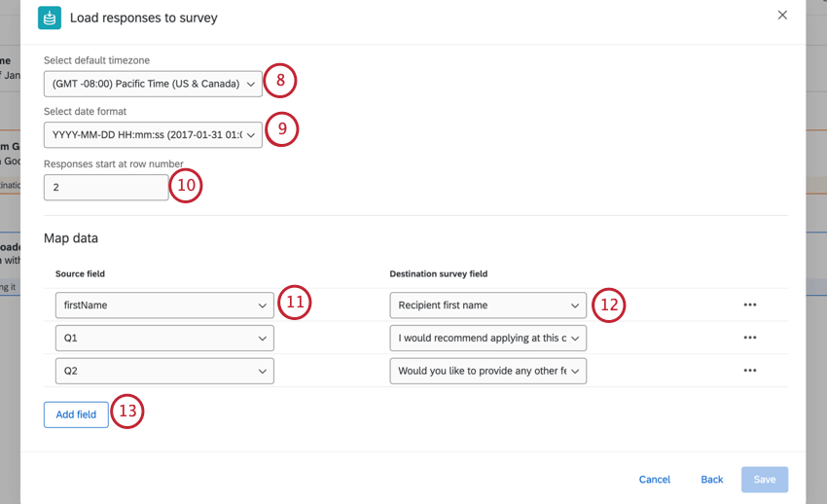Click the row number input field
The image size is (827, 504).
[x=106, y=187]
